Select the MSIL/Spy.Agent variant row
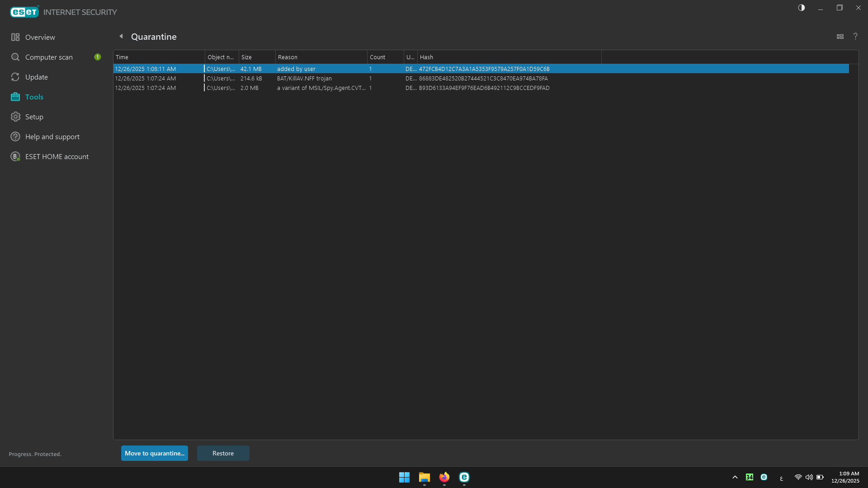 321,88
